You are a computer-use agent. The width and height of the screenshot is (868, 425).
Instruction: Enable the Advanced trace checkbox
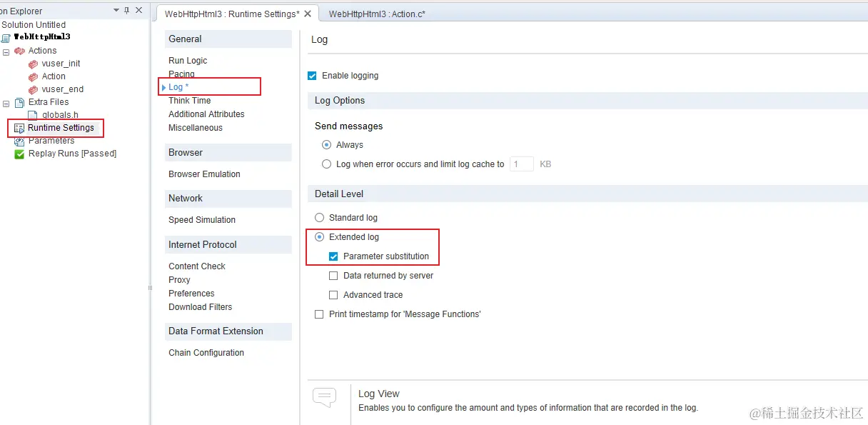[333, 294]
